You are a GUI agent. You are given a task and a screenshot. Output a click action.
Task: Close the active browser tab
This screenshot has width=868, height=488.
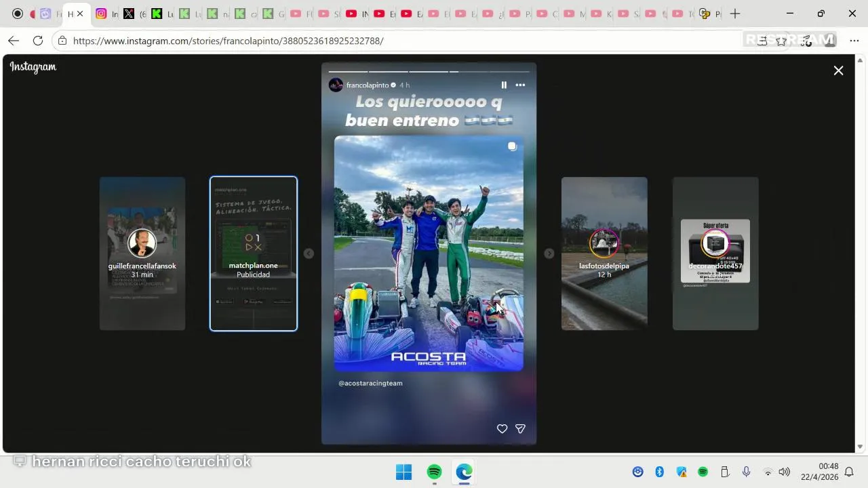(80, 14)
